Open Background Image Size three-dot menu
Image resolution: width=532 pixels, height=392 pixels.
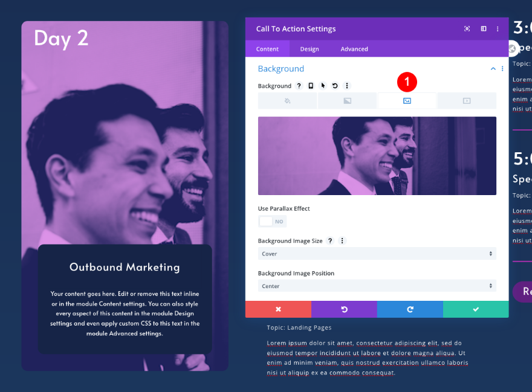coord(342,241)
